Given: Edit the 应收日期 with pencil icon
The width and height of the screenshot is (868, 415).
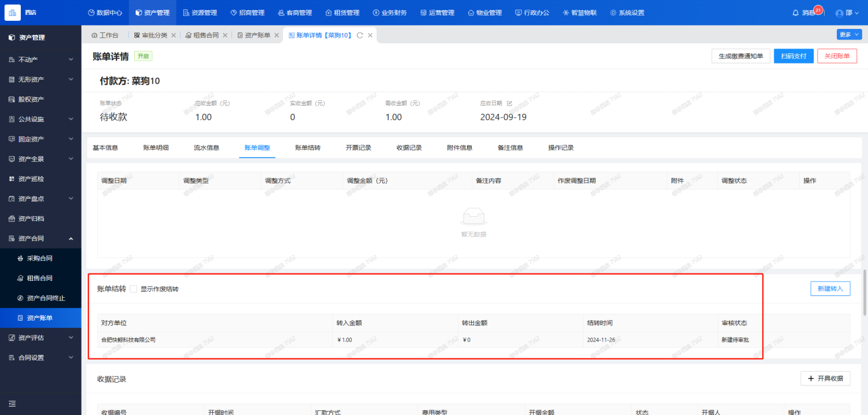Looking at the screenshot, I should pos(510,103).
